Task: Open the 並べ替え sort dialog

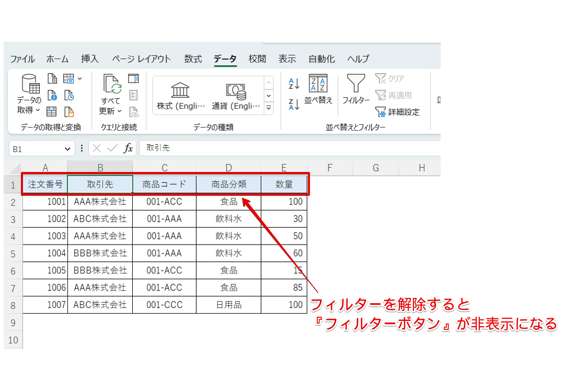Action: (x=318, y=89)
